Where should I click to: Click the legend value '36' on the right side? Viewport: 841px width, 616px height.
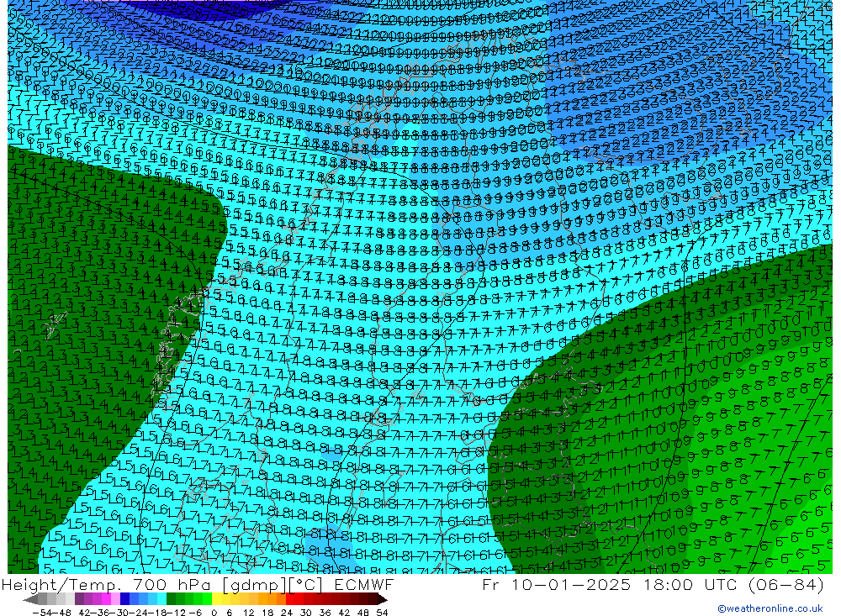pyautogui.click(x=325, y=613)
